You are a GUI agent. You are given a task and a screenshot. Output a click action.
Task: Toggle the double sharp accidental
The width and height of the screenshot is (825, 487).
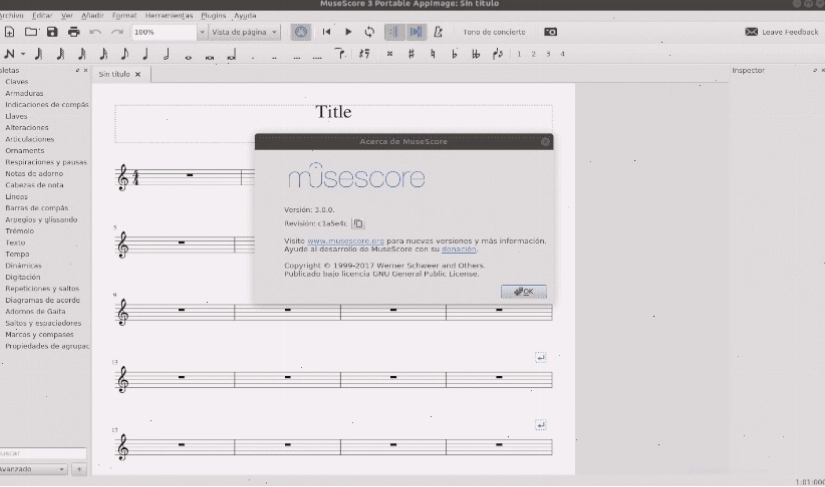[x=390, y=54]
